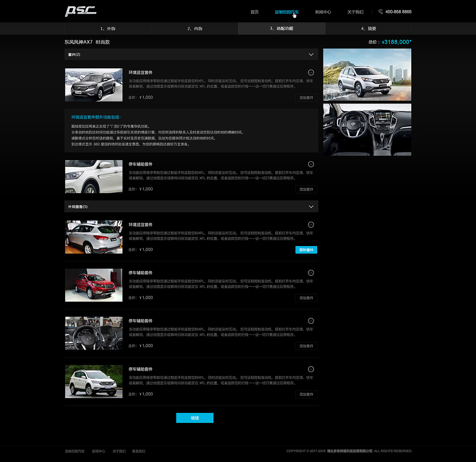Remove the 环境适宜套件 via 移除套件

306,250
